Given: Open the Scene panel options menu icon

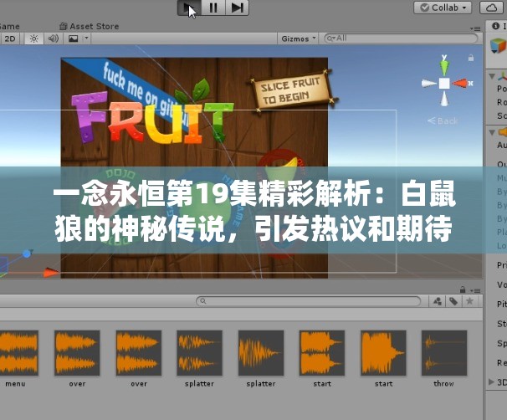Looking at the screenshot, I should coord(475,28).
